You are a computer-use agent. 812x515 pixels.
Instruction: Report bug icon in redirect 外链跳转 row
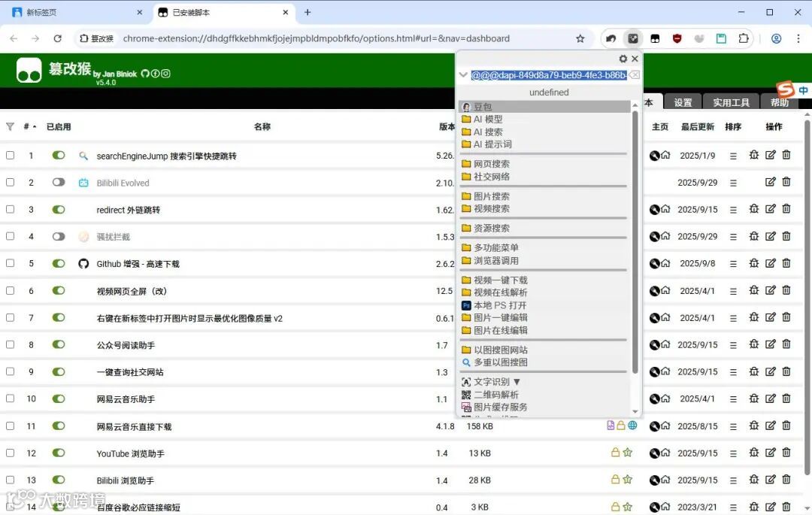[x=754, y=208]
